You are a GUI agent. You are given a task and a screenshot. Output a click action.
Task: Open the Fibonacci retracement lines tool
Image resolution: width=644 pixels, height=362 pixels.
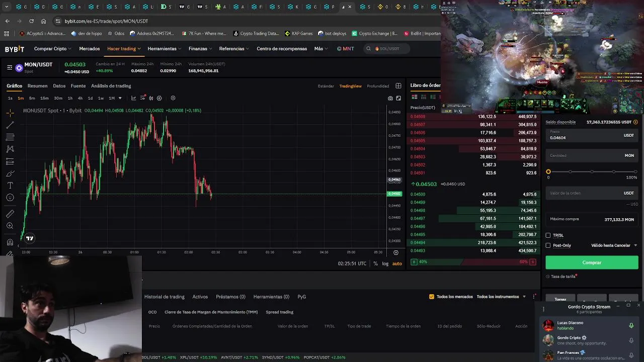coord(10,137)
